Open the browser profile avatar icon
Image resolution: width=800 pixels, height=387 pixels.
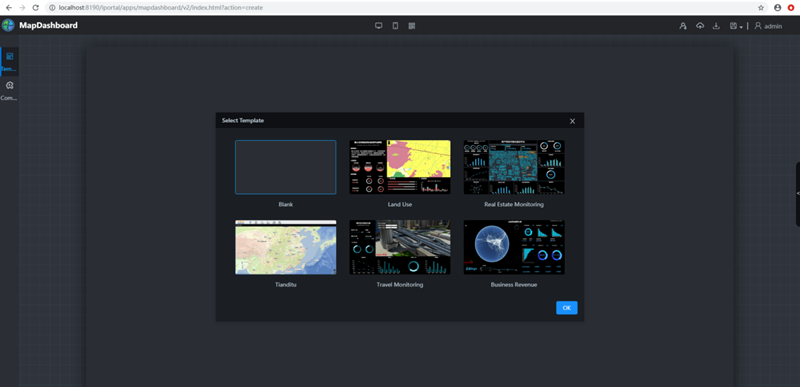pos(778,8)
